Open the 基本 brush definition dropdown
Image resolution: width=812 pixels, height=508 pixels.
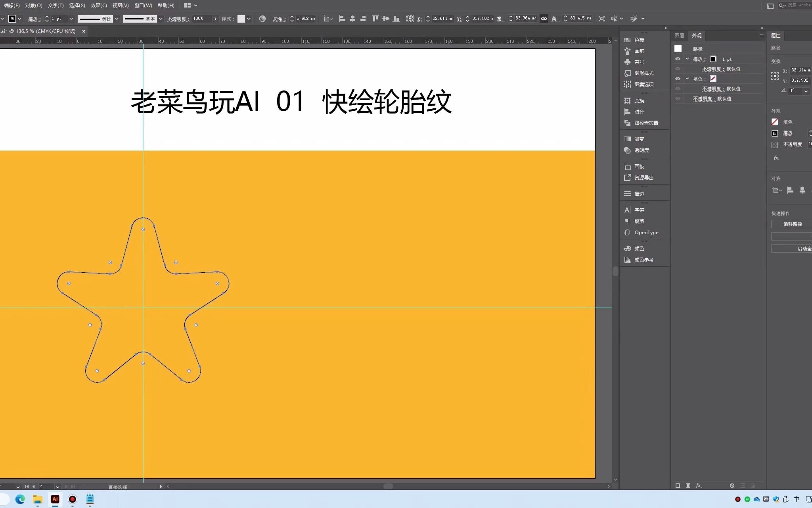pyautogui.click(x=161, y=19)
